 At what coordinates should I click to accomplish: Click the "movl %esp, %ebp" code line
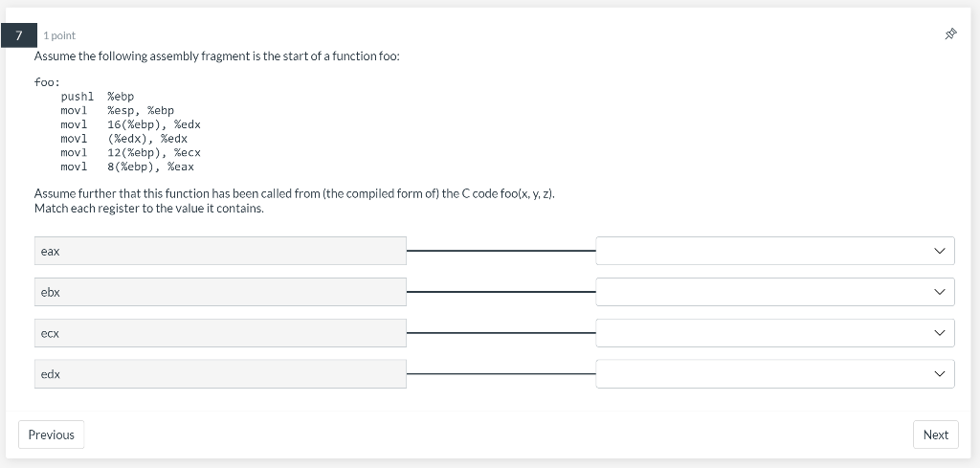coord(117,111)
